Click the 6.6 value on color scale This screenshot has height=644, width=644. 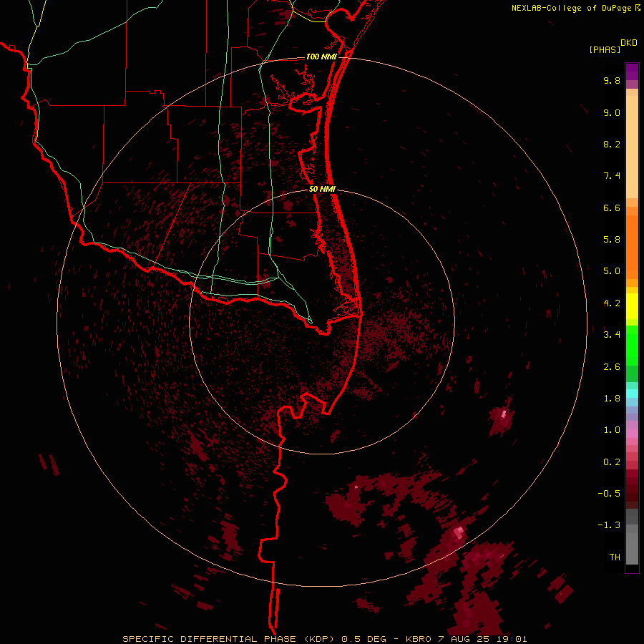(x=612, y=208)
